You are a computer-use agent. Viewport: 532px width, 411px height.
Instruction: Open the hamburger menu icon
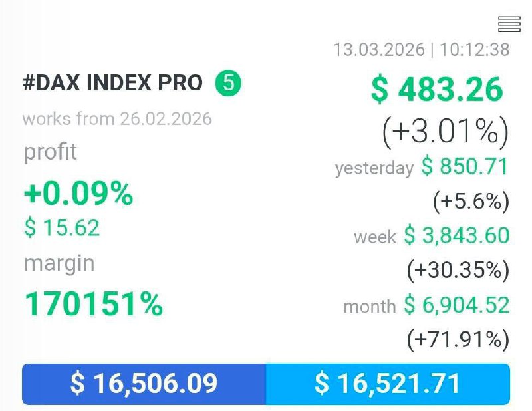tap(509, 25)
